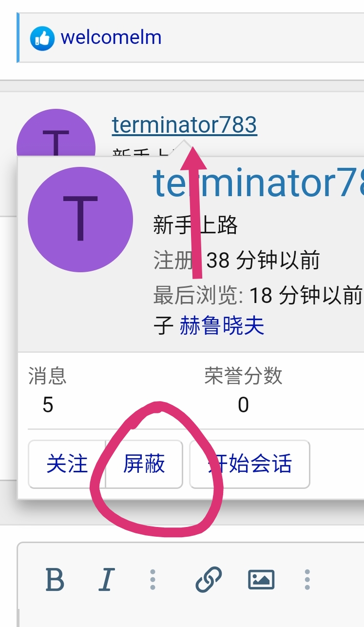Screen dimensions: 364x627
Task: Open more insert options after image icon
Action: [307, 580]
